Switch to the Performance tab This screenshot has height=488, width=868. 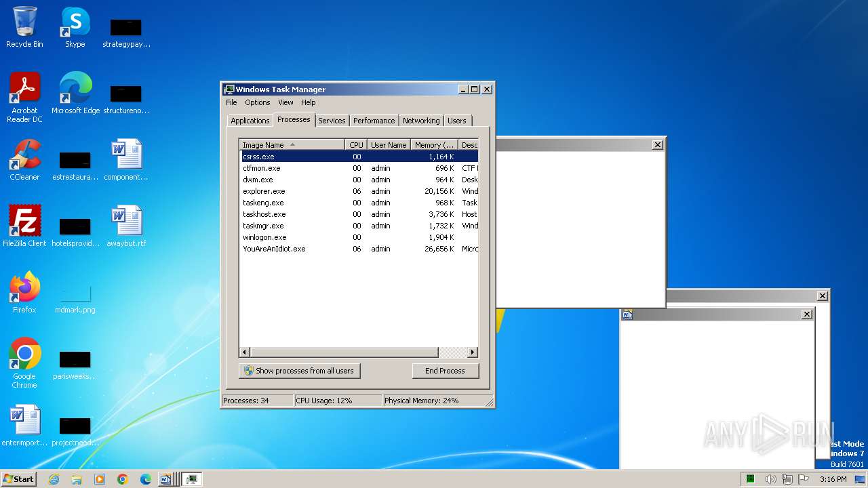[374, 121]
